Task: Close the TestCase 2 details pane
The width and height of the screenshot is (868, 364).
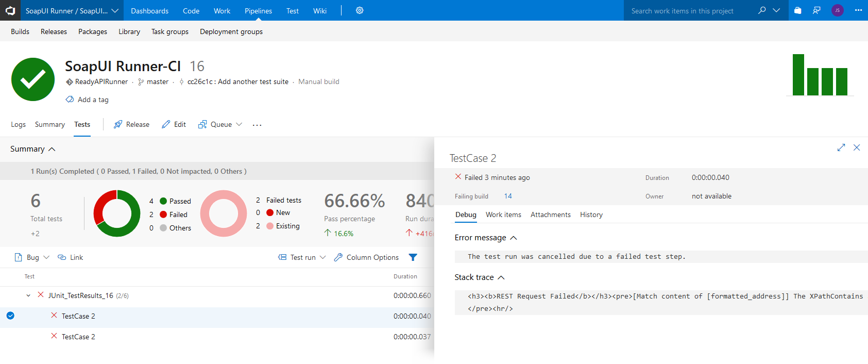Action: (x=857, y=147)
